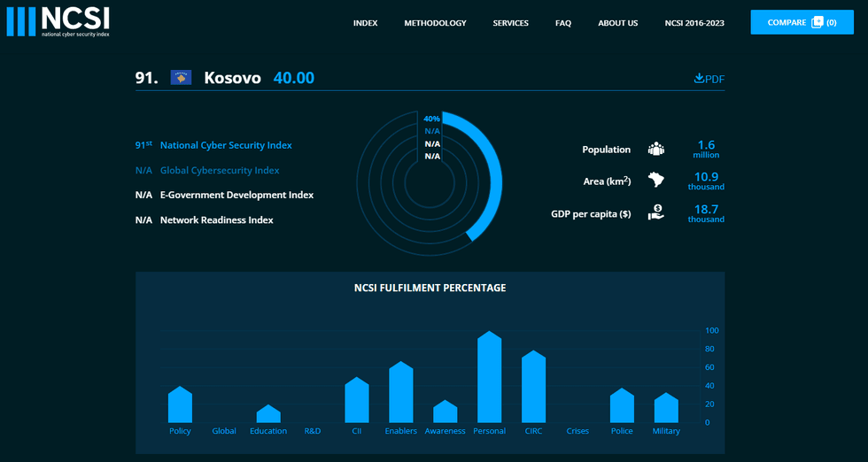Open the FAQ page
Viewport: 868px width, 462px height.
pos(563,23)
